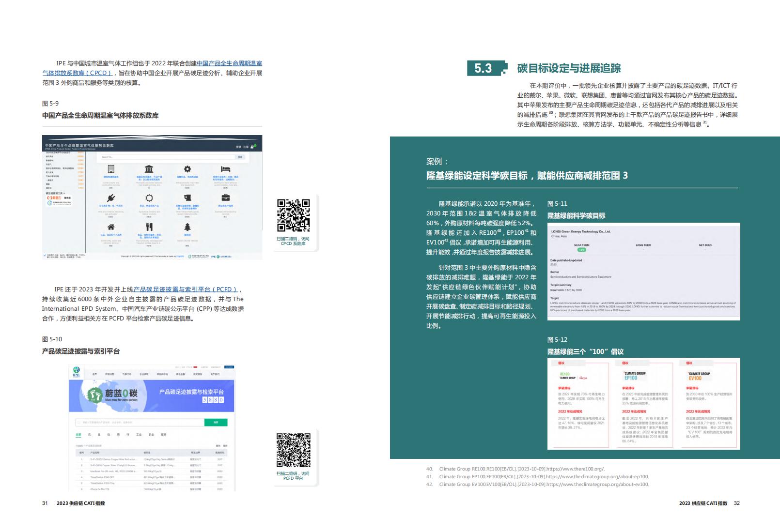780x532 pixels.
Task: Click the gear icon in CPCD screenshot
Action: pos(187,169)
